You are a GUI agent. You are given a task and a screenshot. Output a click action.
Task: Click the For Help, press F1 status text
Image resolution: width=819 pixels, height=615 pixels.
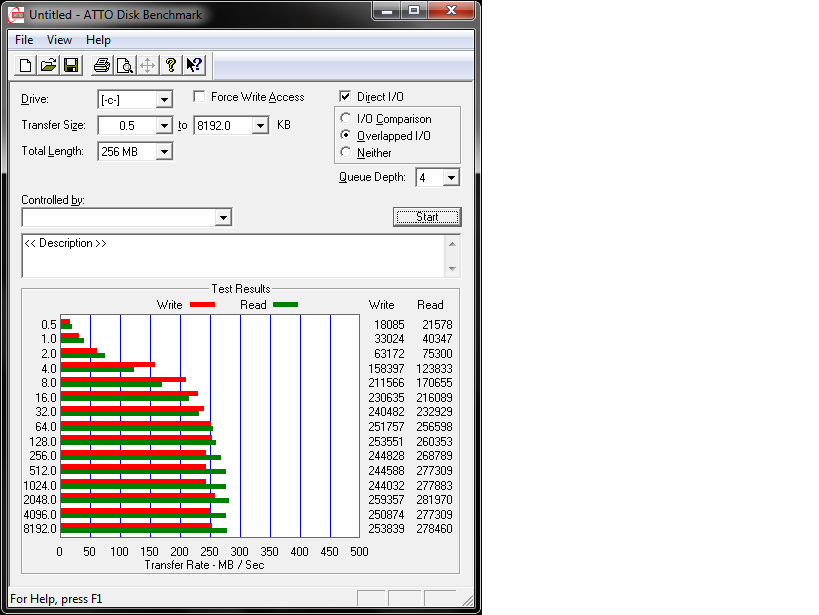56,599
